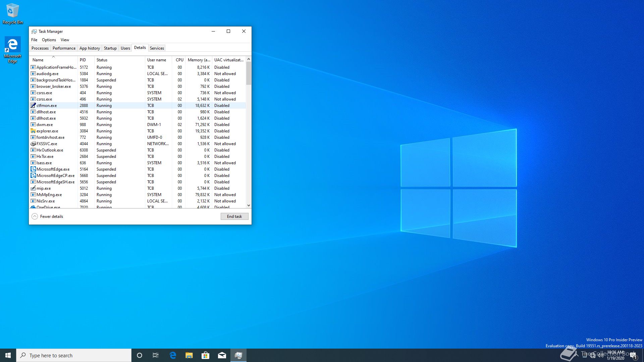Viewport: 644px width, 362px height.
Task: Select the MicrosoftEdgeCP.exe process icon
Action: point(33,175)
